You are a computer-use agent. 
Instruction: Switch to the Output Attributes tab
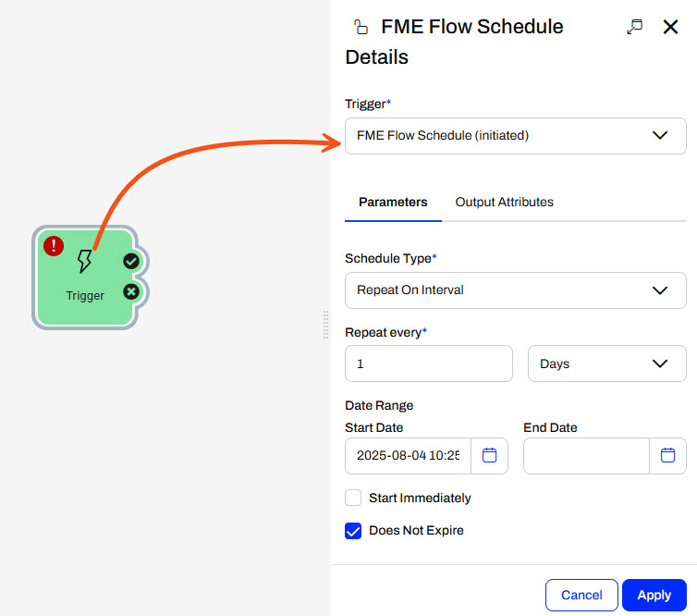point(504,202)
